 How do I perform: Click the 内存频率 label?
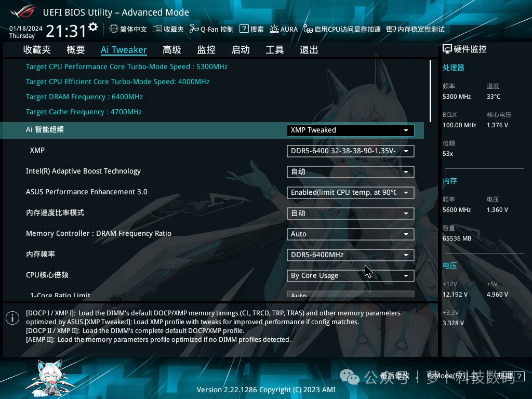coord(41,254)
